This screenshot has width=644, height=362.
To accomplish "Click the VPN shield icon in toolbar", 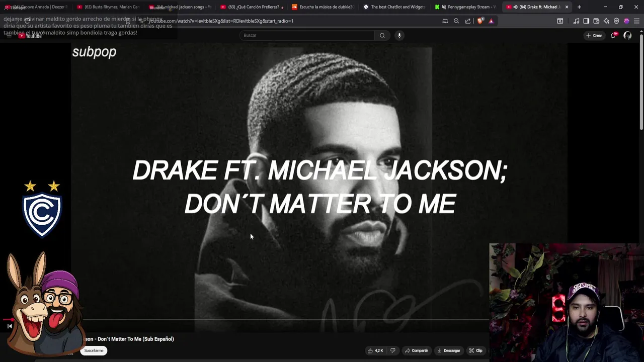I will [x=616, y=21].
